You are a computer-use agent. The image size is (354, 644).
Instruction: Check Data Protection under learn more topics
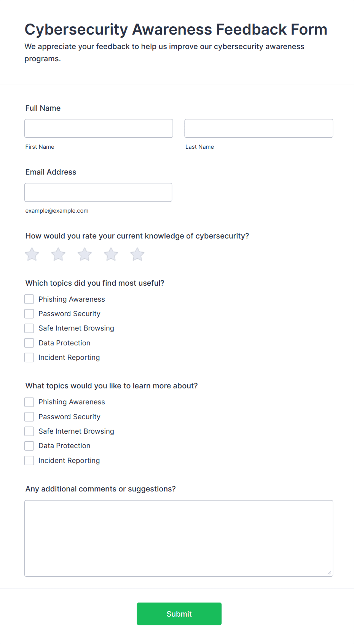click(29, 446)
